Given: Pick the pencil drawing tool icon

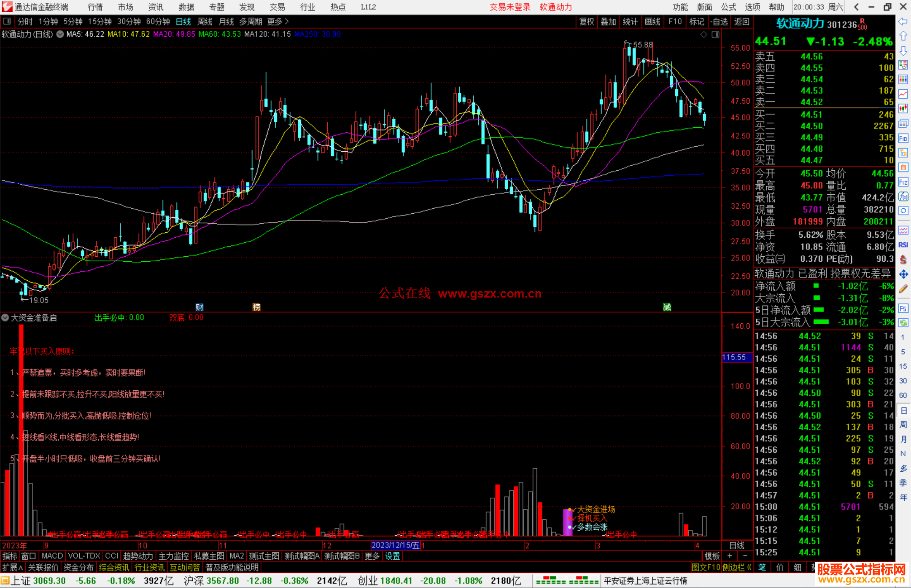Looking at the screenshot, I should 903,289.
